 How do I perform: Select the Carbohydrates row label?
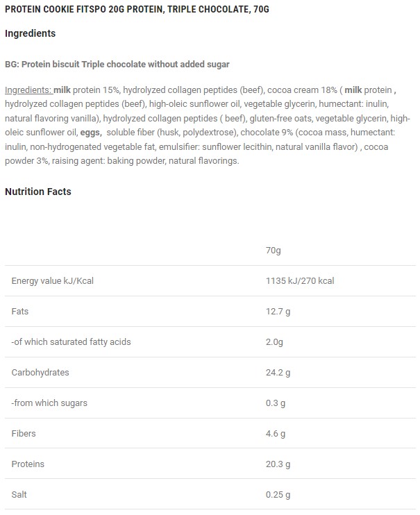point(40,372)
